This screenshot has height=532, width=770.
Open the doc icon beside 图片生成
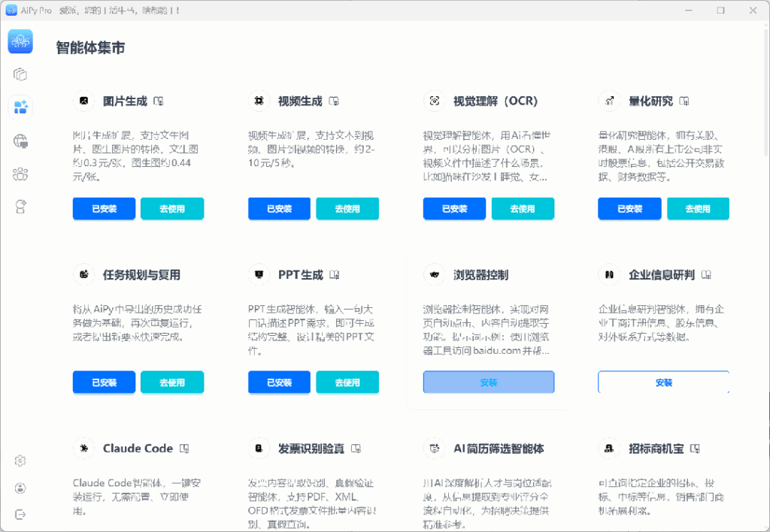pyautogui.click(x=159, y=101)
